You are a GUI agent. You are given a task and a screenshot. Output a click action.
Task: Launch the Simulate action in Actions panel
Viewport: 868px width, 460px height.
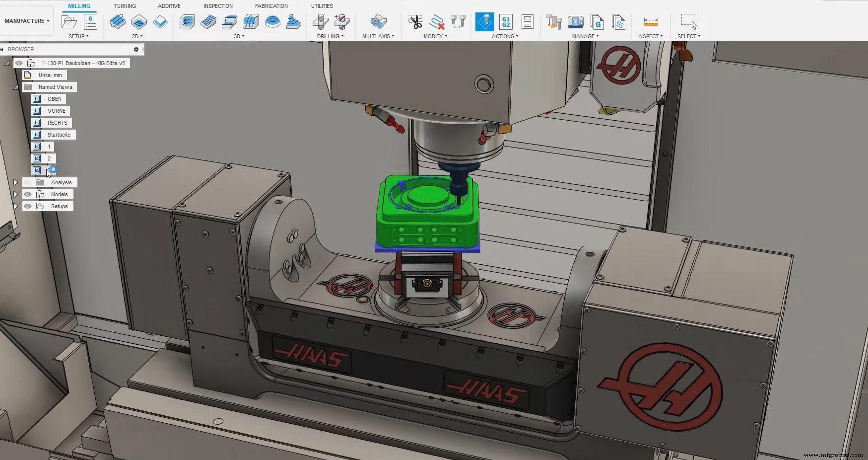point(484,22)
